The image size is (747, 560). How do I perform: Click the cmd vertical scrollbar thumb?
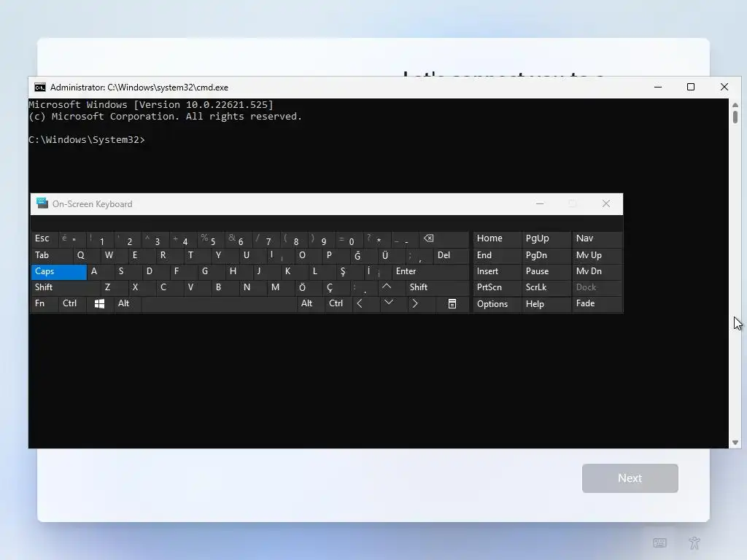[x=735, y=117]
